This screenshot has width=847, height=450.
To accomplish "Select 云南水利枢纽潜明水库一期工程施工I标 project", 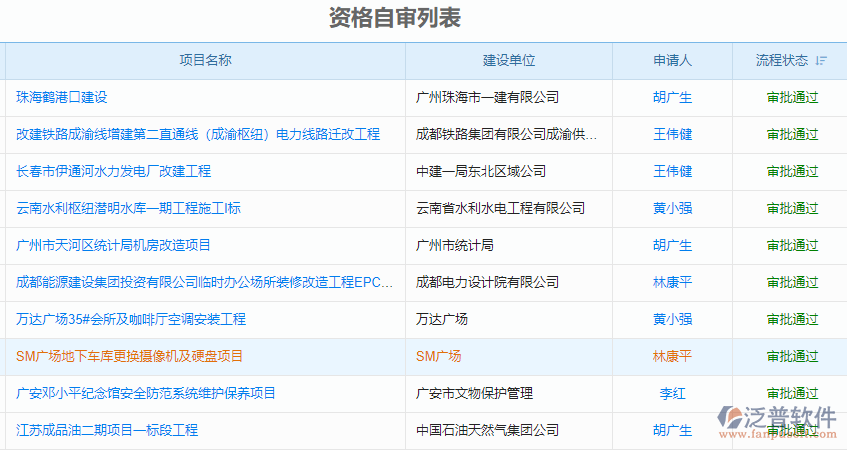I will pyautogui.click(x=128, y=209).
